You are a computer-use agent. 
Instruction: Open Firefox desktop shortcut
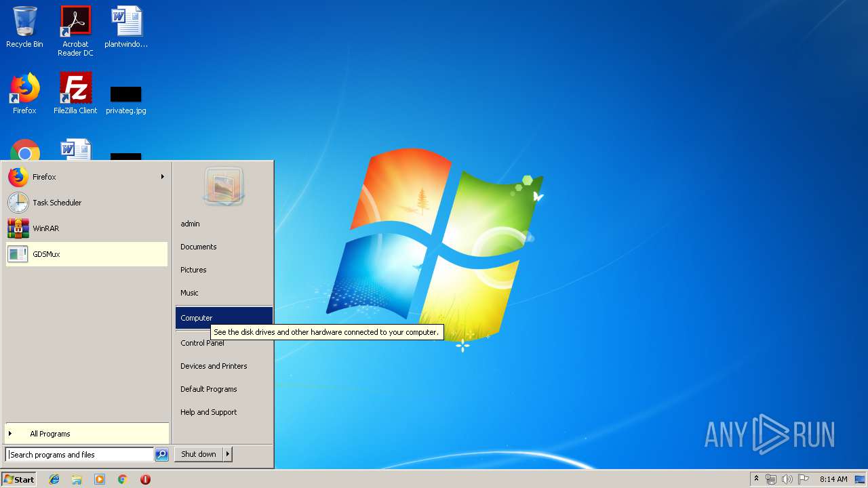click(x=24, y=94)
